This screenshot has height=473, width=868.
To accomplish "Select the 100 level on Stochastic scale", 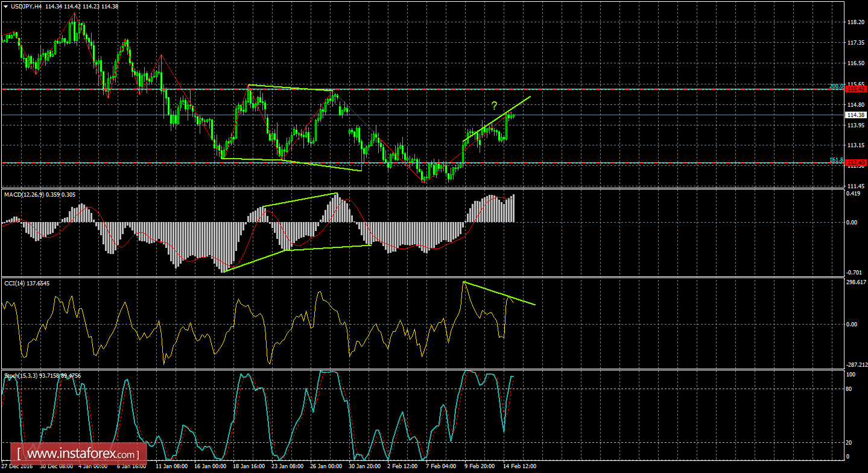I will [851, 375].
